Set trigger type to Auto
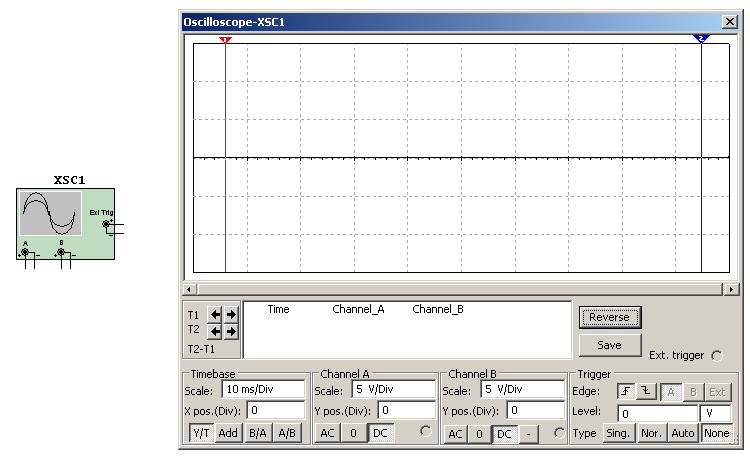Image resolution: width=750 pixels, height=457 pixels. 683,433
